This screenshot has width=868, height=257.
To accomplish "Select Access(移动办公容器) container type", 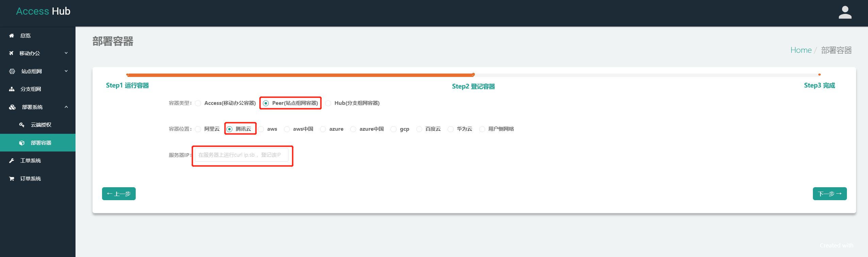I will 198,103.
